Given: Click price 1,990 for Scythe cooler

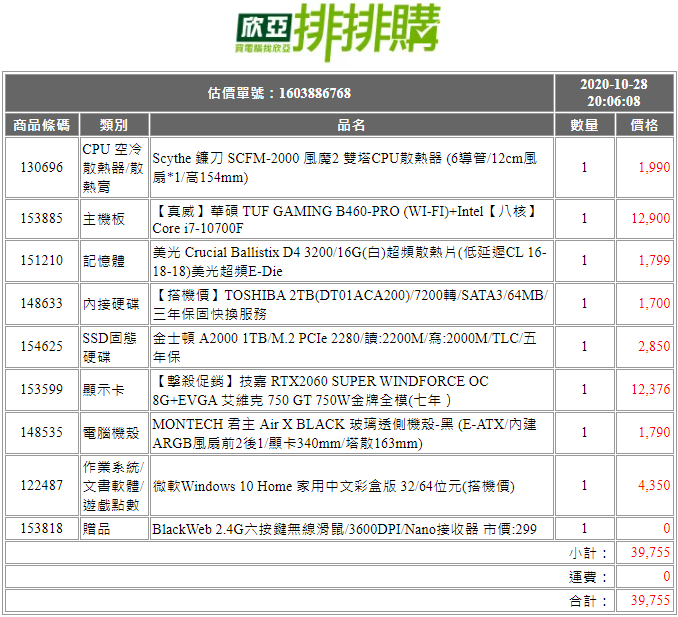Looking at the screenshot, I should tap(654, 167).
